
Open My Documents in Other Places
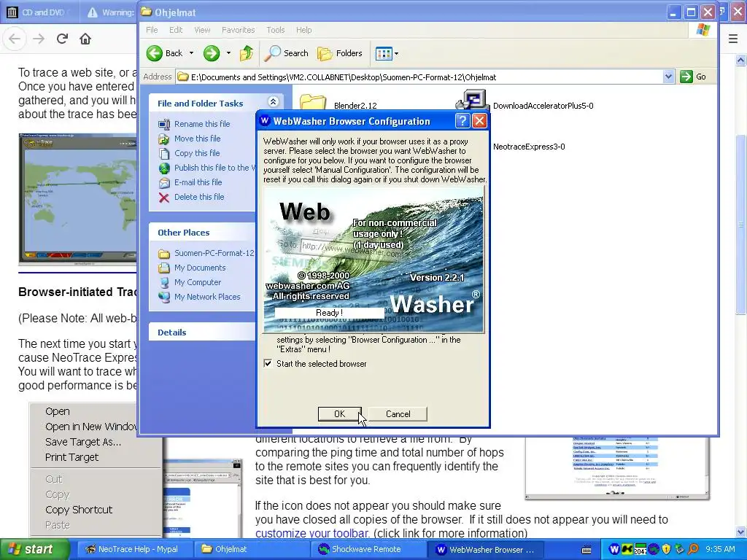[200, 268]
